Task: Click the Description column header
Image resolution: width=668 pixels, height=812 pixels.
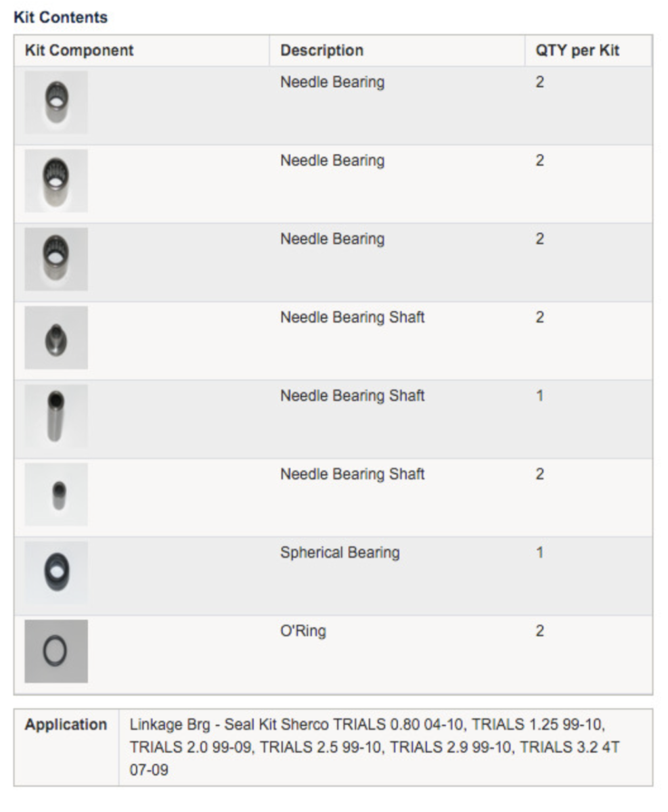Action: click(x=322, y=51)
